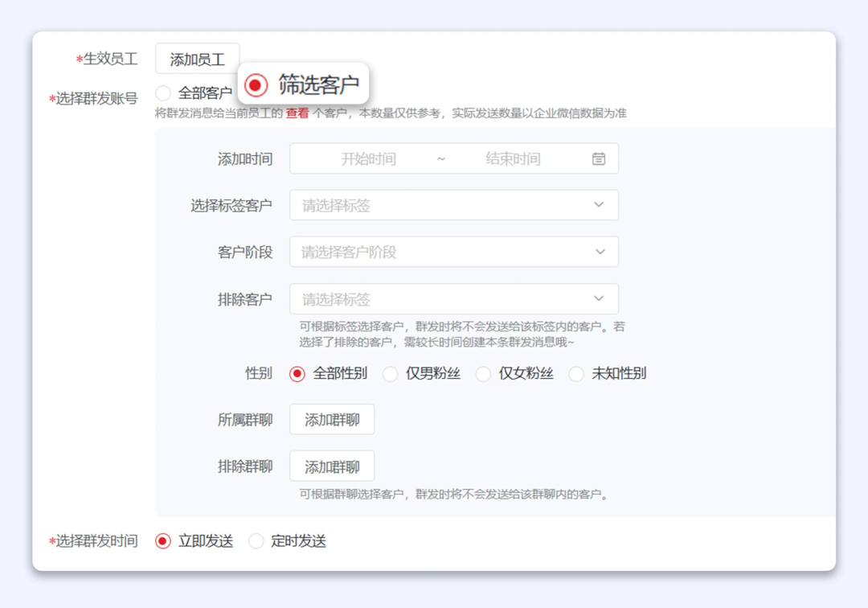Click the 添加员工 button

point(197,57)
